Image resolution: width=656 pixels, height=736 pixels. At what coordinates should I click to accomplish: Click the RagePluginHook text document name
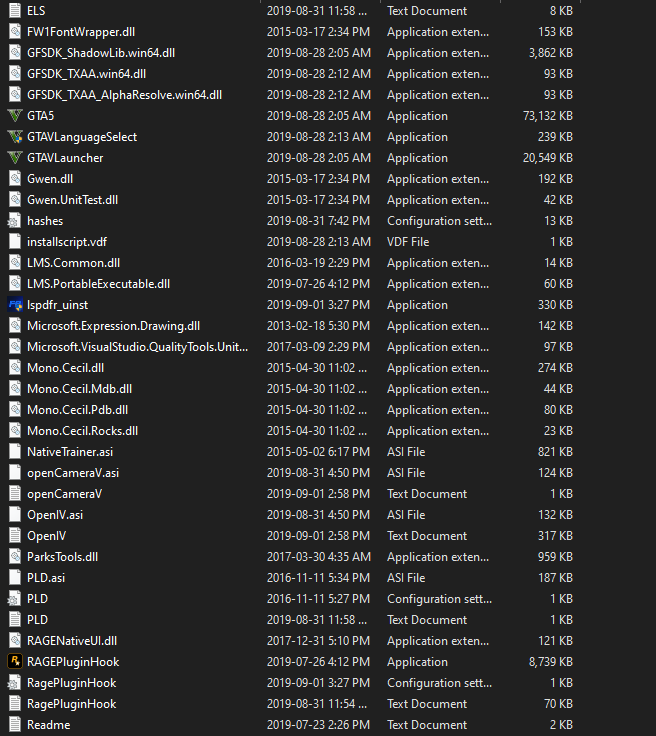pos(71,704)
